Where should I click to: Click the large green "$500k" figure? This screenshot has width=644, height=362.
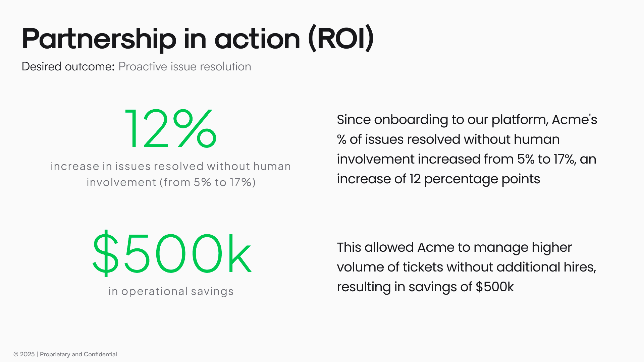[x=171, y=254]
